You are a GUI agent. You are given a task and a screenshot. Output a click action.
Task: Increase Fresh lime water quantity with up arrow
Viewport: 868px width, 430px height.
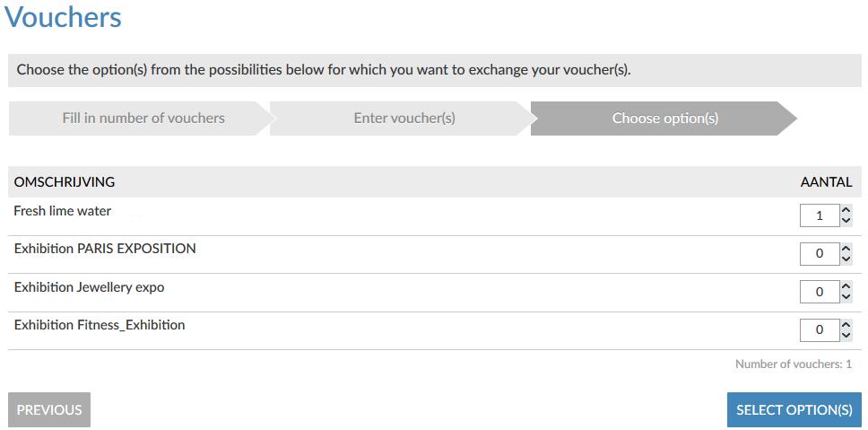pyautogui.click(x=846, y=210)
